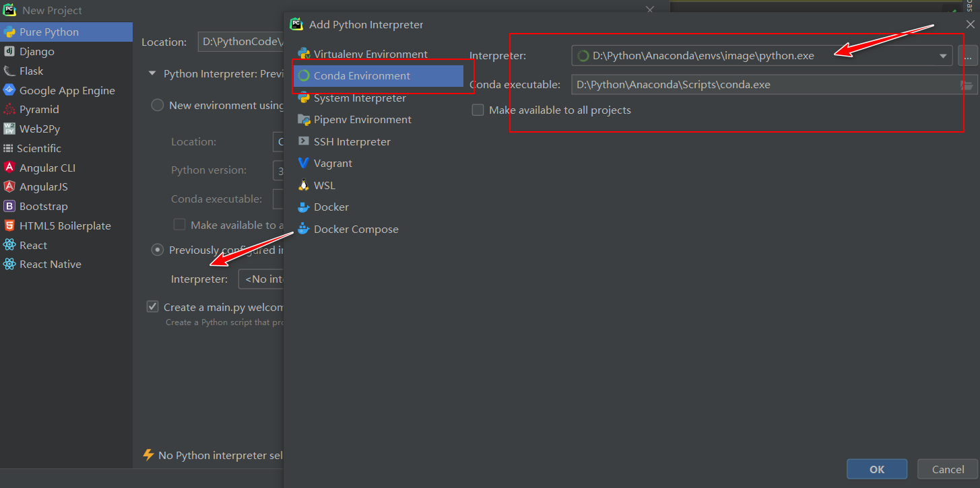The height and width of the screenshot is (488, 980).
Task: Click the Google App Engine icon
Action: point(9,90)
